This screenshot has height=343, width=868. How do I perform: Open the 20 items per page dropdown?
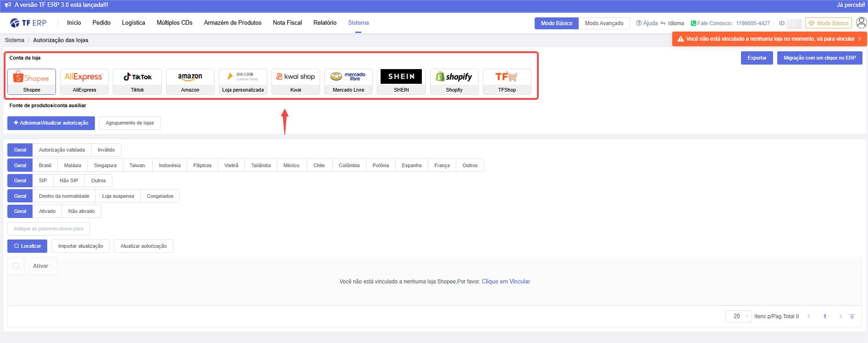[738, 316]
